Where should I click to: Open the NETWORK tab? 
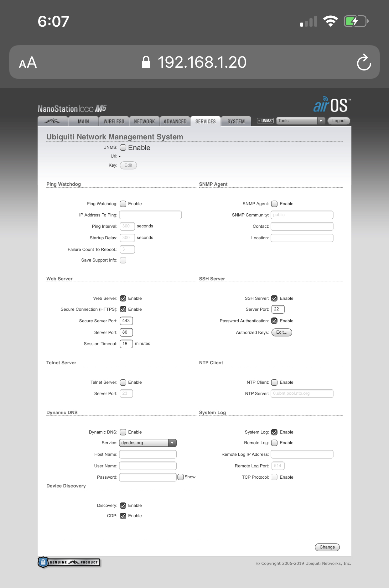144,121
